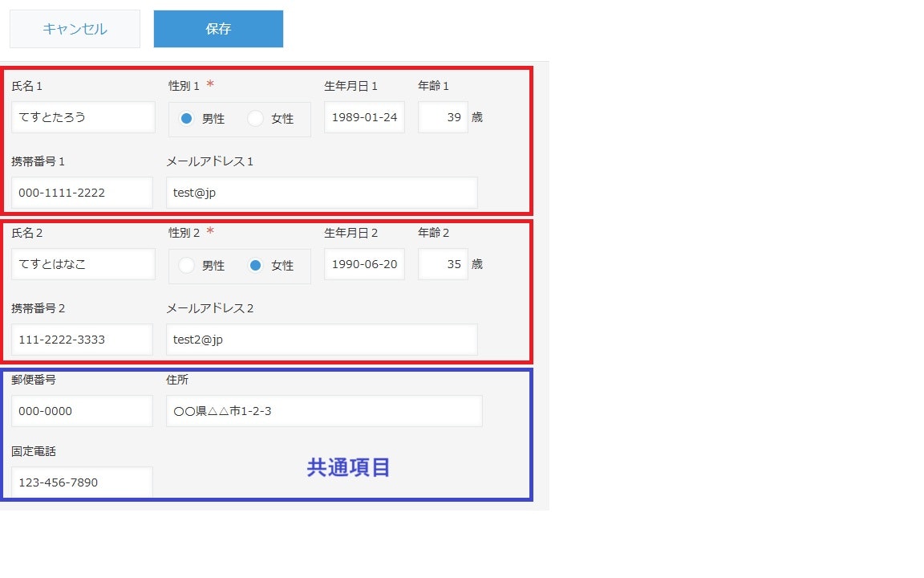Click the 携帯番号1 label

(x=38, y=161)
